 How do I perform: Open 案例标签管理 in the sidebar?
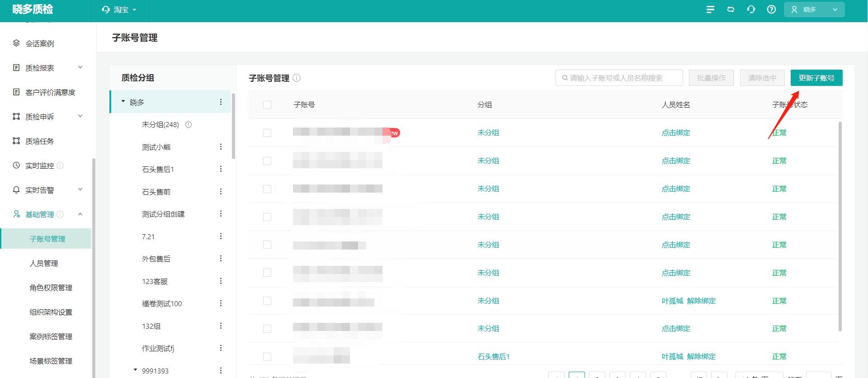(51, 336)
